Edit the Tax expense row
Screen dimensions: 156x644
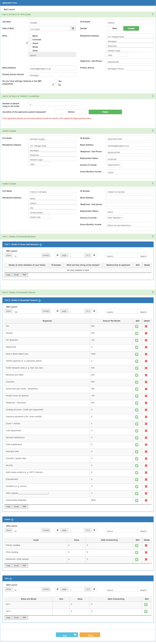(x=137, y=326)
